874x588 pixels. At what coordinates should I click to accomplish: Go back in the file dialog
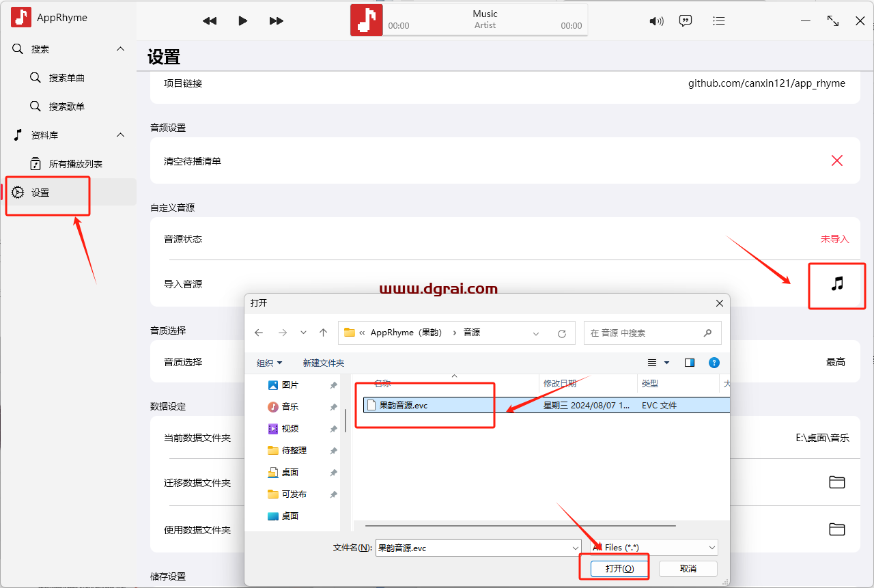[x=259, y=333]
